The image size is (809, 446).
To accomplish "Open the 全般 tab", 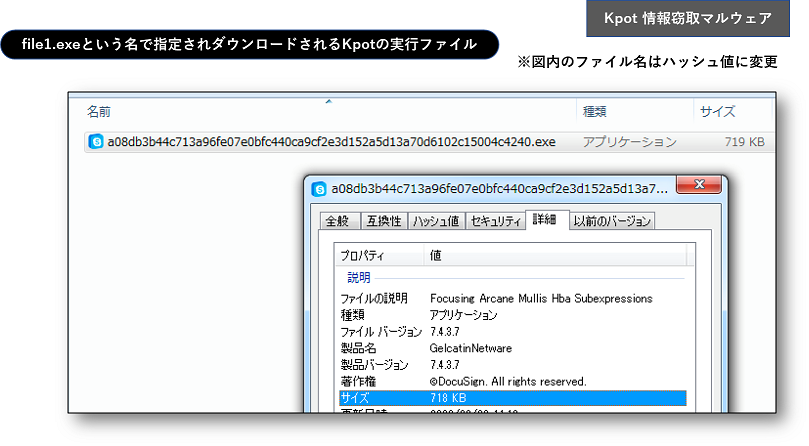I will pyautogui.click(x=337, y=221).
